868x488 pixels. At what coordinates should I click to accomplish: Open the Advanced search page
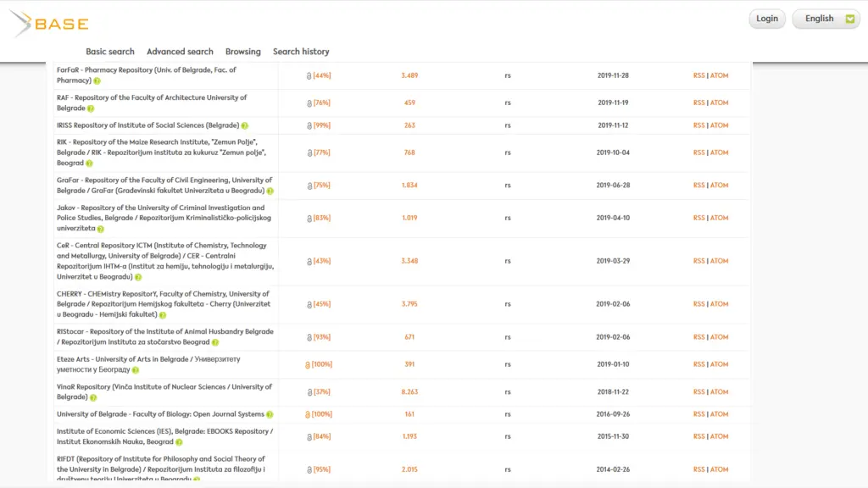(180, 52)
